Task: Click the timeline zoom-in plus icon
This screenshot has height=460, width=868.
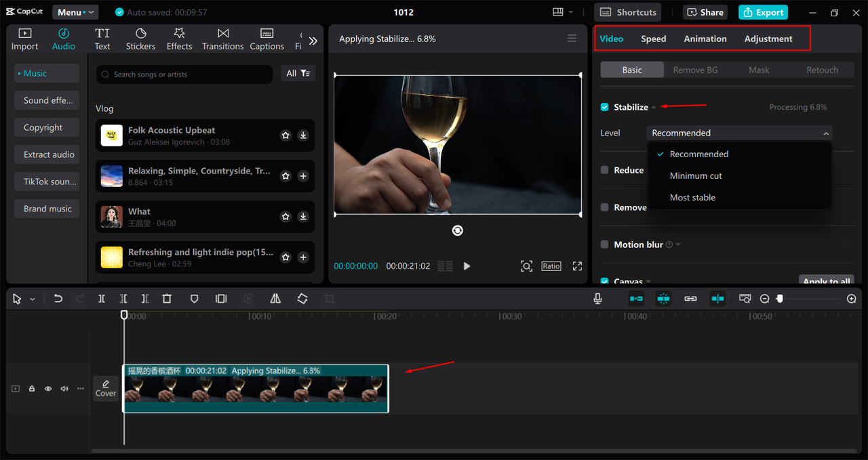Action: click(852, 299)
